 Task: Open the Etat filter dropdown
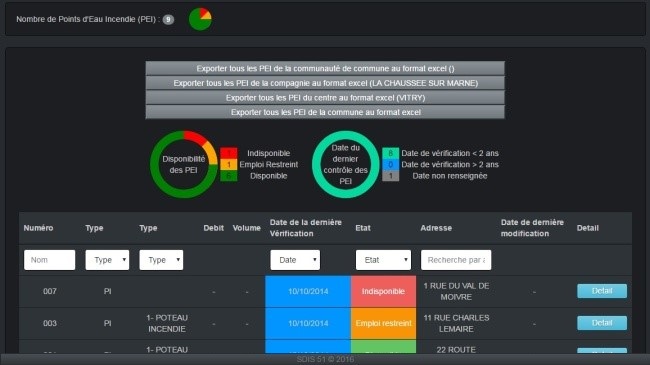click(383, 260)
